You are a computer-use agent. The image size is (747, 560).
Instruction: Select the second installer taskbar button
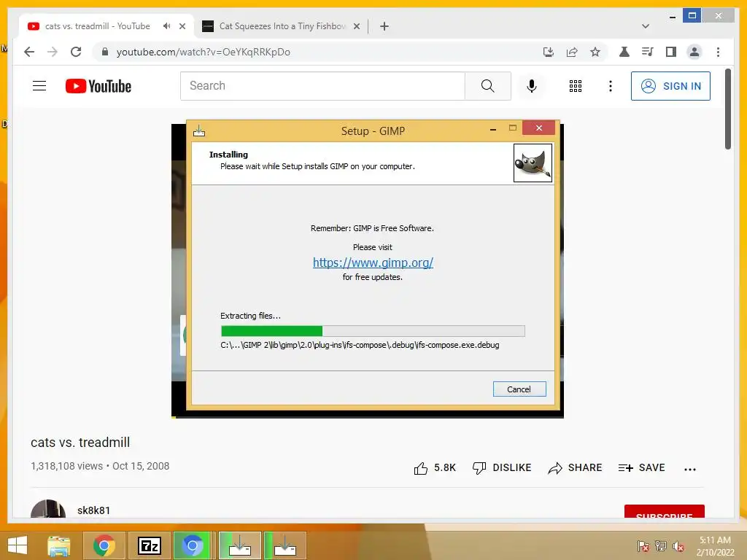point(285,545)
